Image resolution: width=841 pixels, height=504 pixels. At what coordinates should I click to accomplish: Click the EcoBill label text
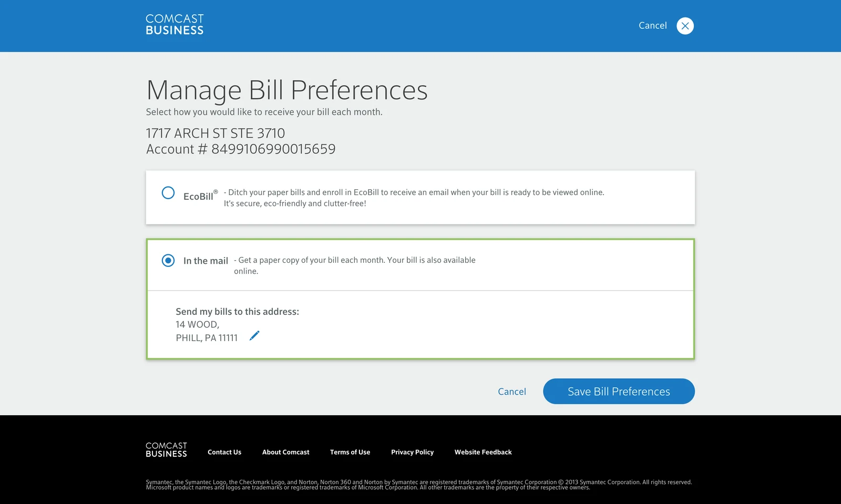[200, 196]
